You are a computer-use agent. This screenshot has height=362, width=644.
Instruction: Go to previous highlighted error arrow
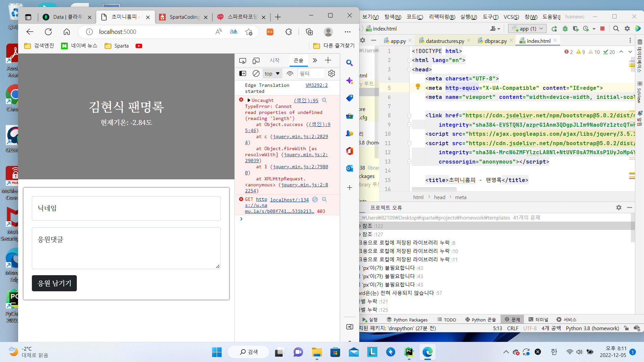tap(621, 52)
